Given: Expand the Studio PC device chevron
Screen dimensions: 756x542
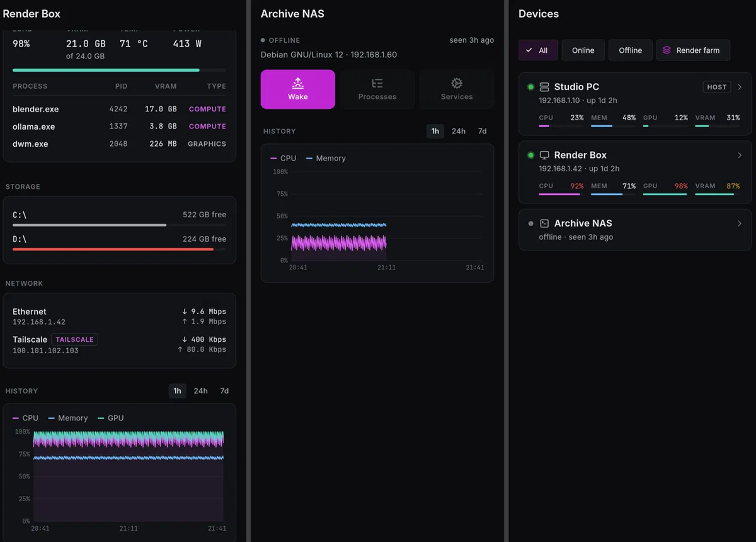Looking at the screenshot, I should 740,87.
